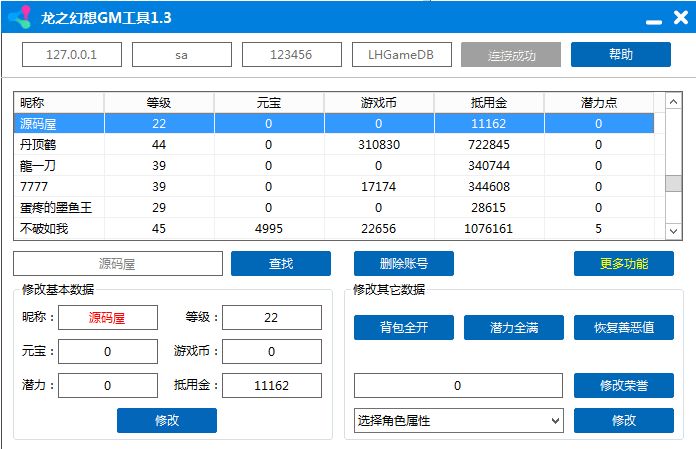Click 恢复善恶值 button
This screenshot has height=449, width=696.
[623, 328]
